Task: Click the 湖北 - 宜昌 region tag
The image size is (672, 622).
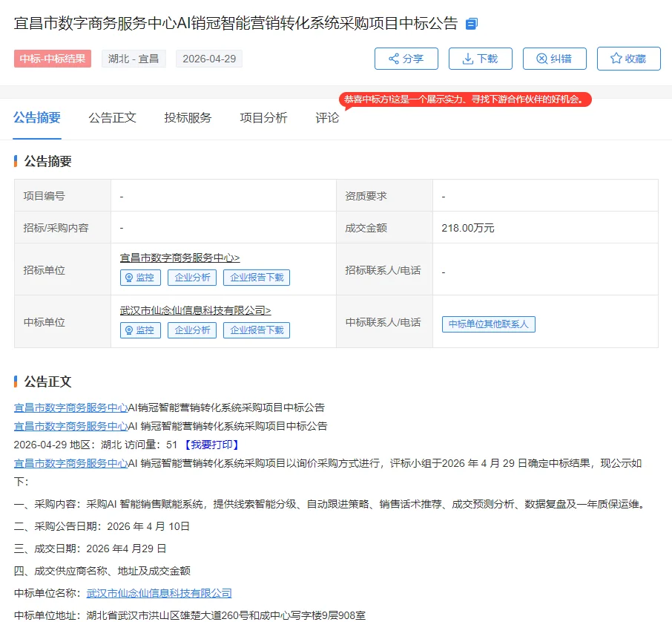Action: 134,59
